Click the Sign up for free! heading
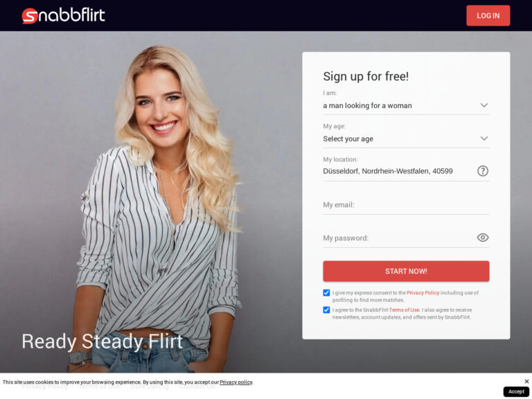Image resolution: width=532 pixels, height=399 pixels. (x=366, y=76)
